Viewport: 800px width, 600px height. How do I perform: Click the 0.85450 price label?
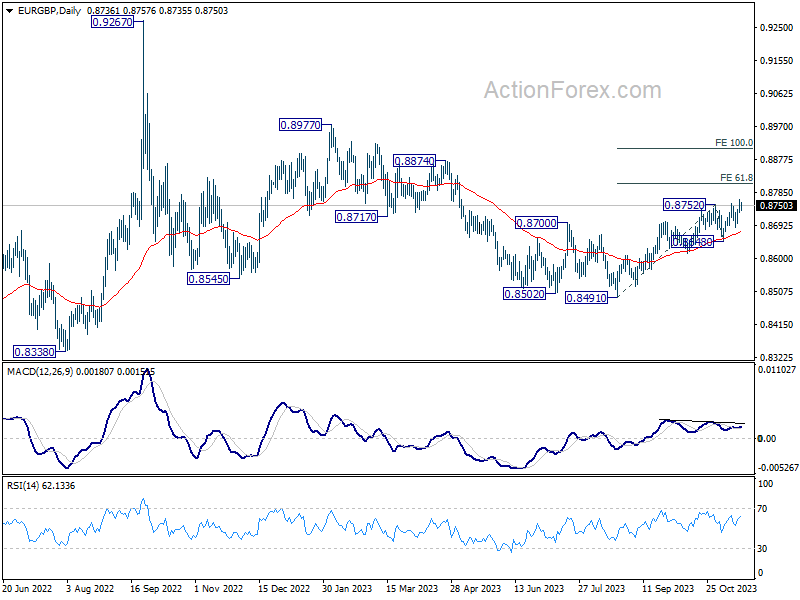click(208, 279)
